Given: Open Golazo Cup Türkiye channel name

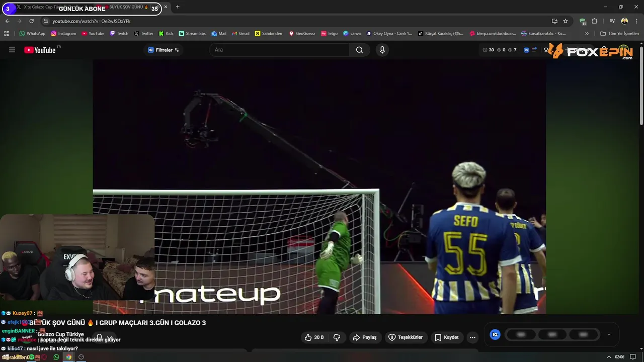Looking at the screenshot, I should pyautogui.click(x=60, y=334).
